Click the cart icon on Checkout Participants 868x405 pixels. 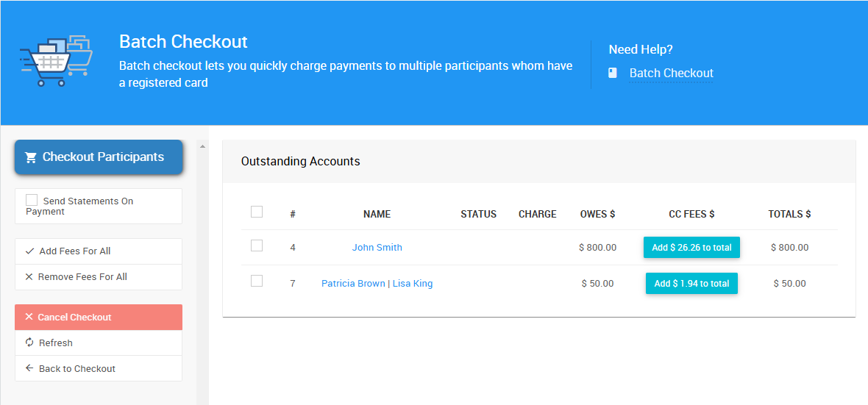(31, 157)
